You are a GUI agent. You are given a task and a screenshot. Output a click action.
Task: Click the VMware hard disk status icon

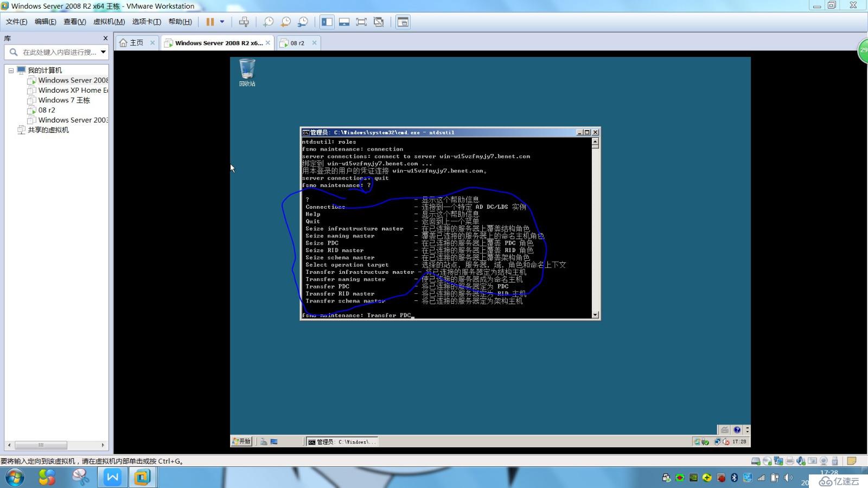coord(756,461)
